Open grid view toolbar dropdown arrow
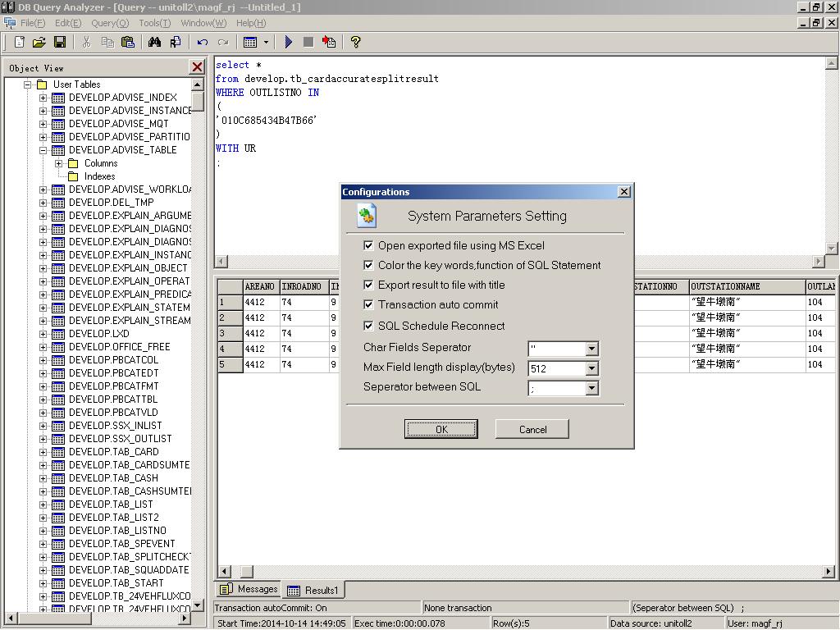Image resolution: width=840 pixels, height=630 pixels. pyautogui.click(x=267, y=42)
